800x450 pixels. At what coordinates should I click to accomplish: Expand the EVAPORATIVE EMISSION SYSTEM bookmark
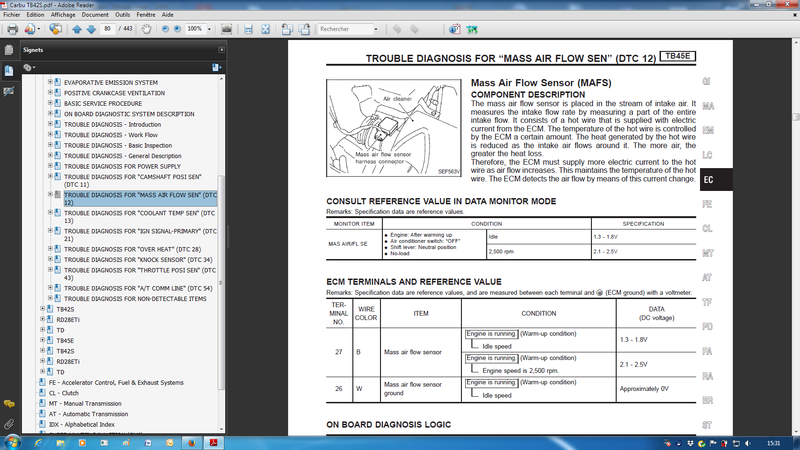51,82
